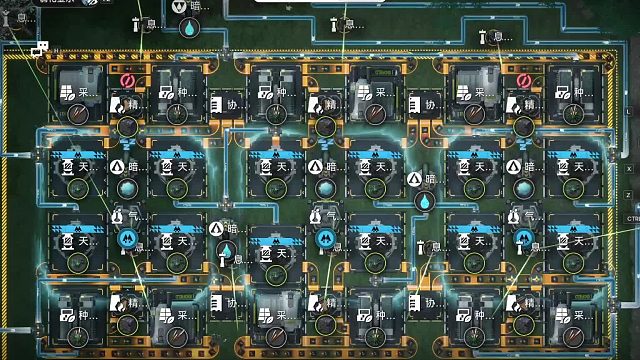Select the red disabled icon nearest the L key hint
The width and height of the screenshot is (640, 360).
coord(524,81)
